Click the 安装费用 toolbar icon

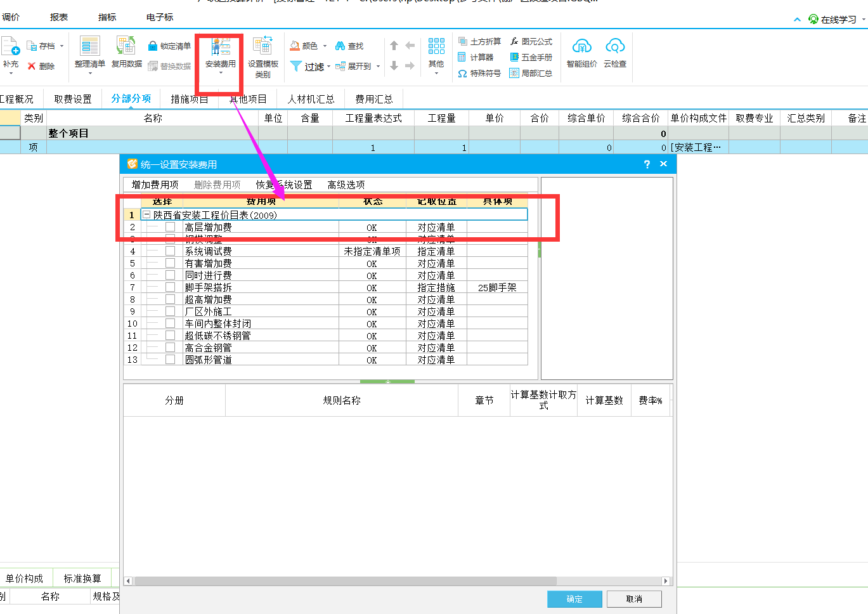pos(221,46)
